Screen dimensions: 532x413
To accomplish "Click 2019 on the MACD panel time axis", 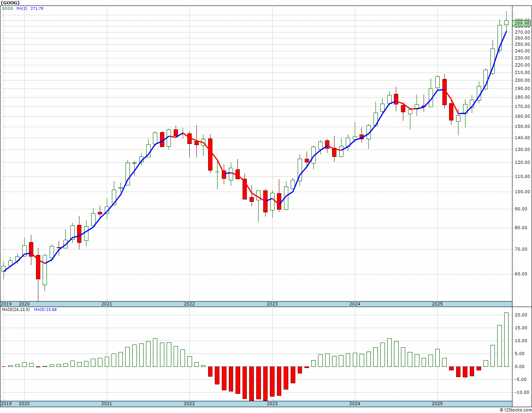I will point(6,404).
